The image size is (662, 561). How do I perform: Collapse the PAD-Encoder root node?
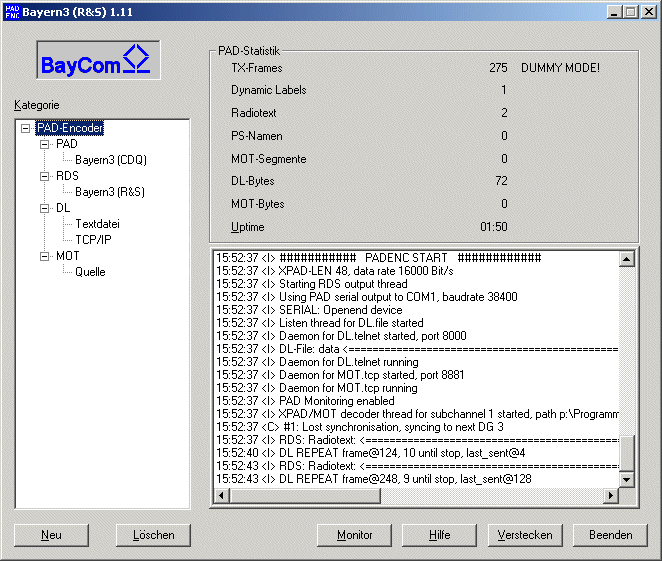coord(26,128)
